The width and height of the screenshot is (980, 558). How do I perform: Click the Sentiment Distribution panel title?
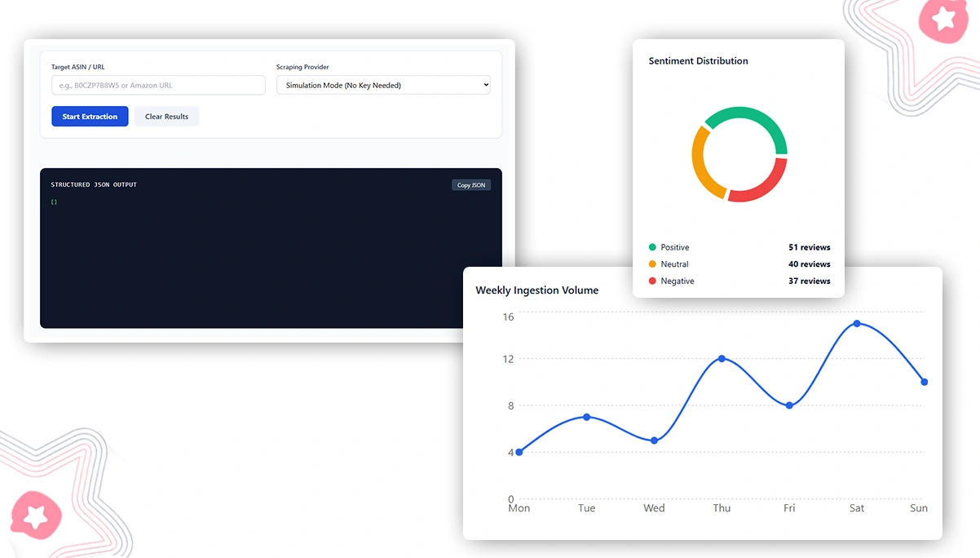(698, 60)
